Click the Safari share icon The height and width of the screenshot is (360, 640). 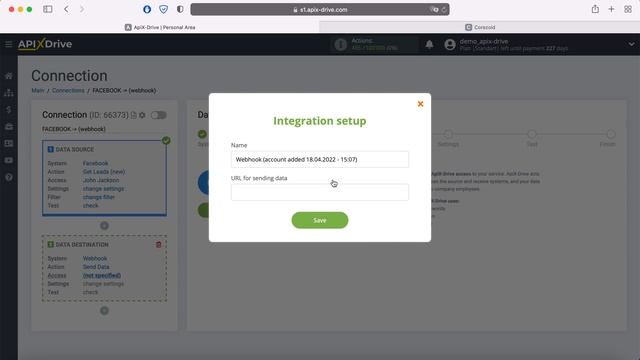[595, 9]
